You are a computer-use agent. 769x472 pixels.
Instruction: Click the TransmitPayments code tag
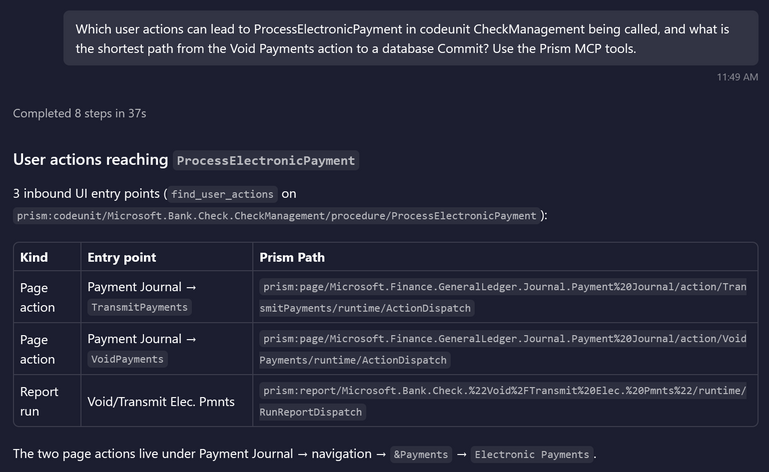139,307
